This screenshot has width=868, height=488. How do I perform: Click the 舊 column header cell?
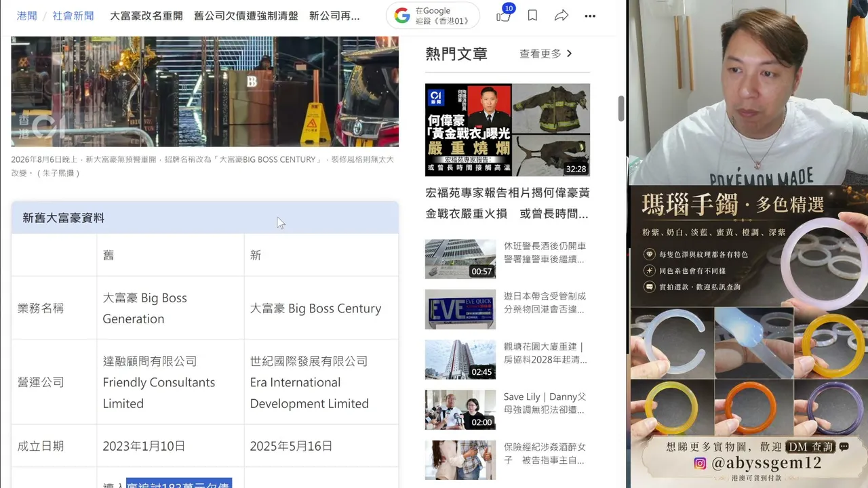tap(170, 255)
